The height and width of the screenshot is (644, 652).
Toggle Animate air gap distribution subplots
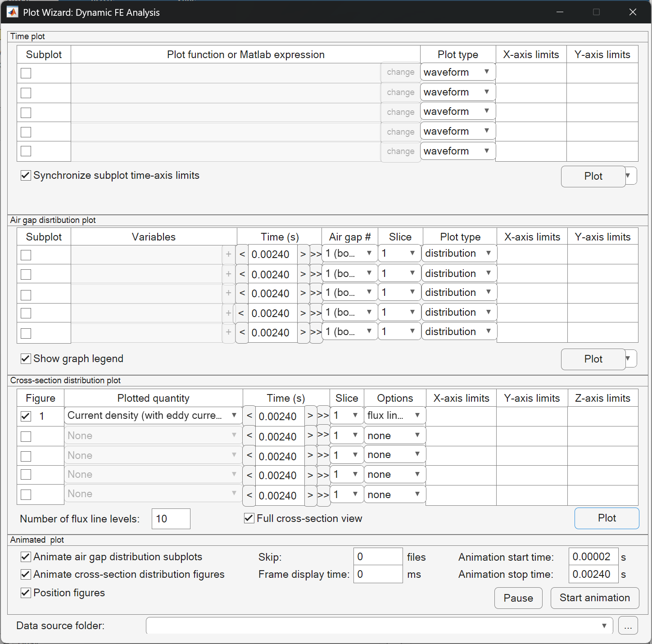point(112,557)
